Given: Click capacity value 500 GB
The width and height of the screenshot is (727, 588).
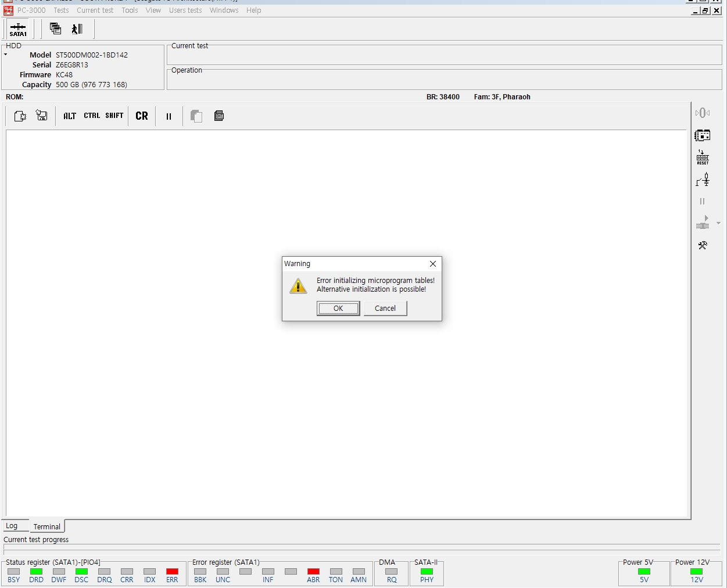Looking at the screenshot, I should pos(91,85).
